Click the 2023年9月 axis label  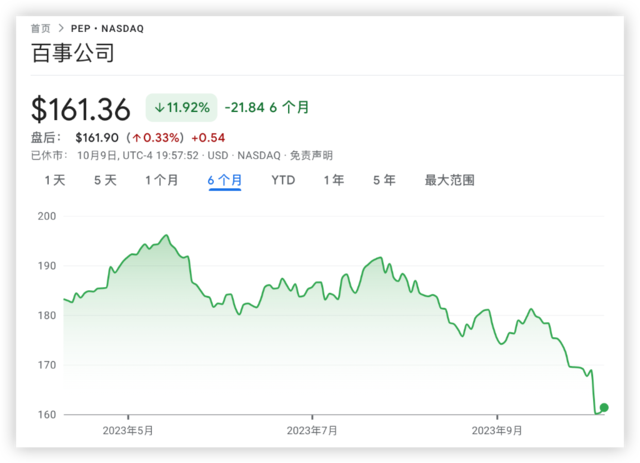coord(497,431)
